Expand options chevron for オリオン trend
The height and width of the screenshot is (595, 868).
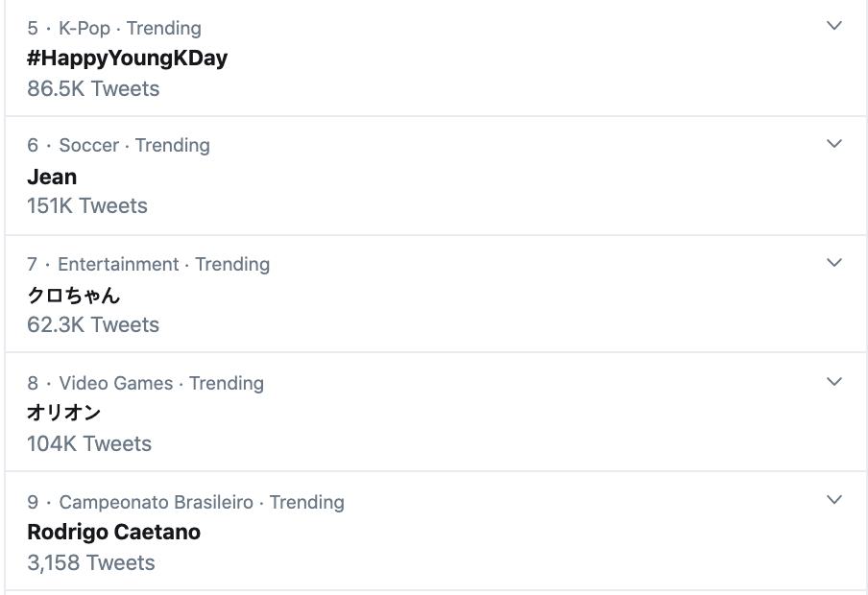833,382
